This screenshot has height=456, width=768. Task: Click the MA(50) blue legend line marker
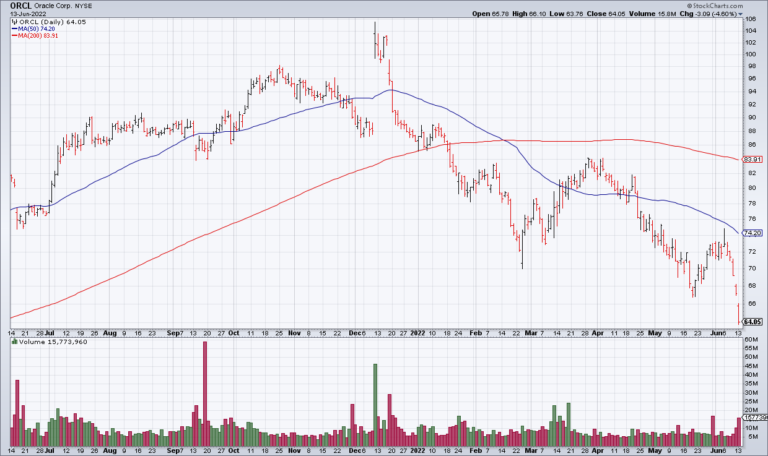click(x=12, y=29)
